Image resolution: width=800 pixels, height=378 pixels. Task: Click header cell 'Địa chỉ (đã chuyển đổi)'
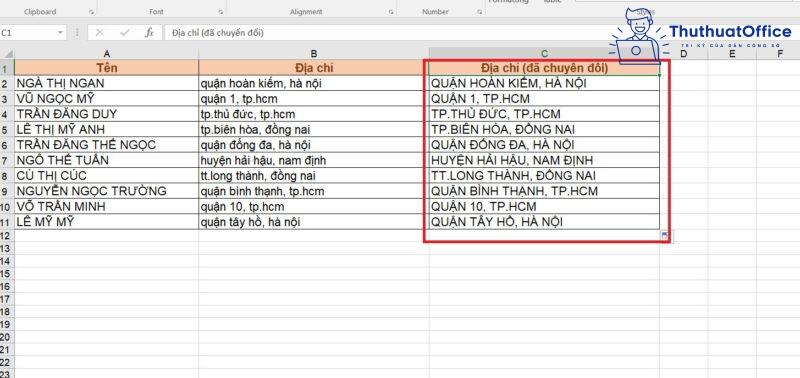pyautogui.click(x=544, y=68)
